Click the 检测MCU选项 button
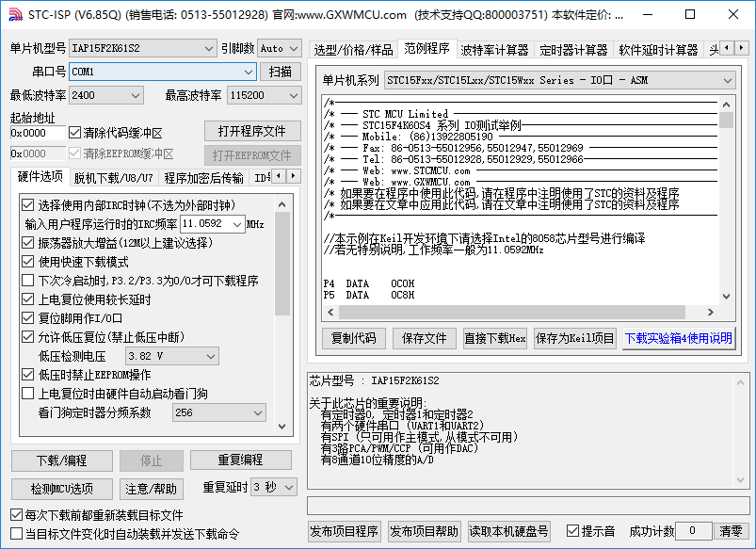 62,489
